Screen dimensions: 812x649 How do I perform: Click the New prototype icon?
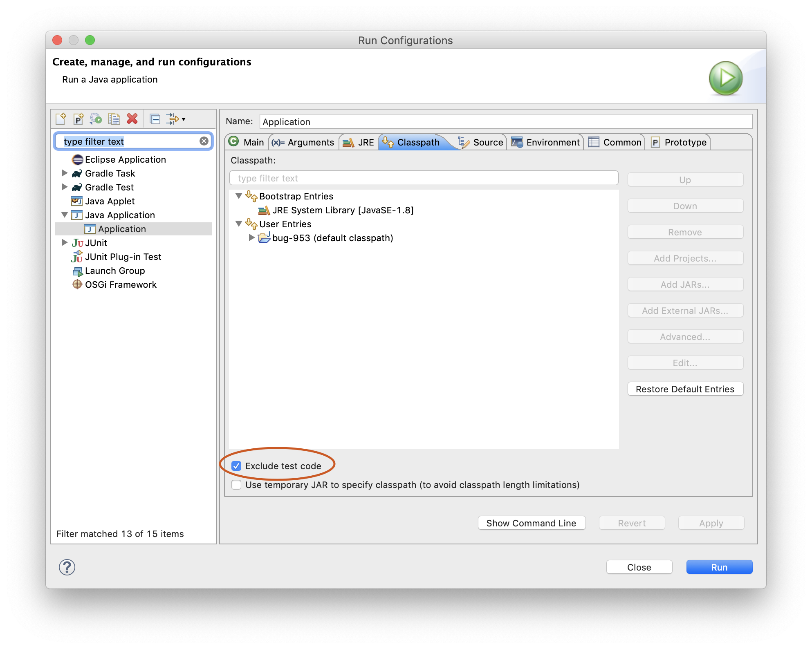pos(79,119)
